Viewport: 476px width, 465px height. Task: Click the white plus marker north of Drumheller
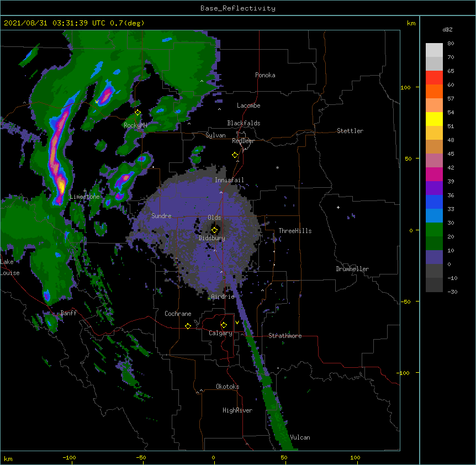[338, 207]
